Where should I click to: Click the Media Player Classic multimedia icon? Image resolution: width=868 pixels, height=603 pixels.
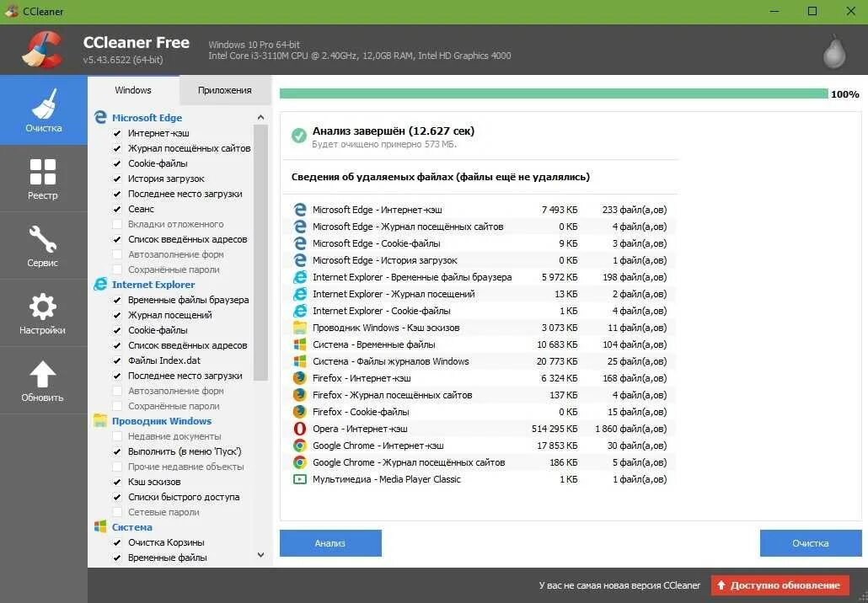pyautogui.click(x=299, y=479)
